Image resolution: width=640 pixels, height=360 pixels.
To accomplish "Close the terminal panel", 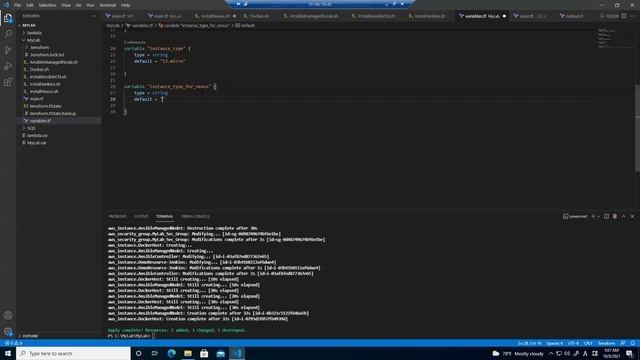I will 632,216.
